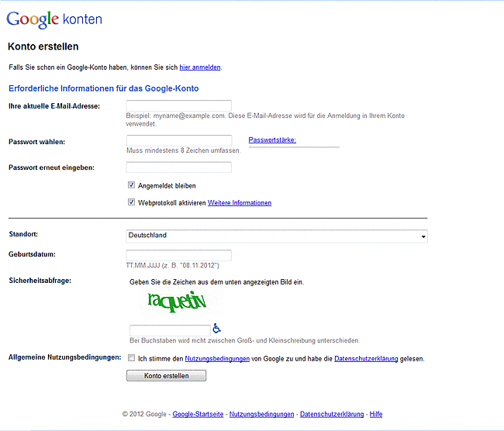Uncheck Webprotokoll aktivieren checkbox
Image resolution: width=504 pixels, height=431 pixels.
(x=132, y=202)
